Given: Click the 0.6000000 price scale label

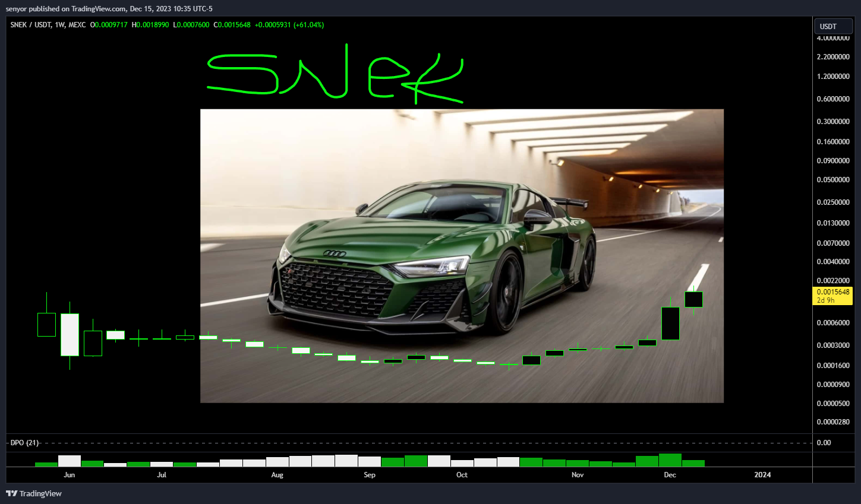Looking at the screenshot, I should tap(833, 99).
